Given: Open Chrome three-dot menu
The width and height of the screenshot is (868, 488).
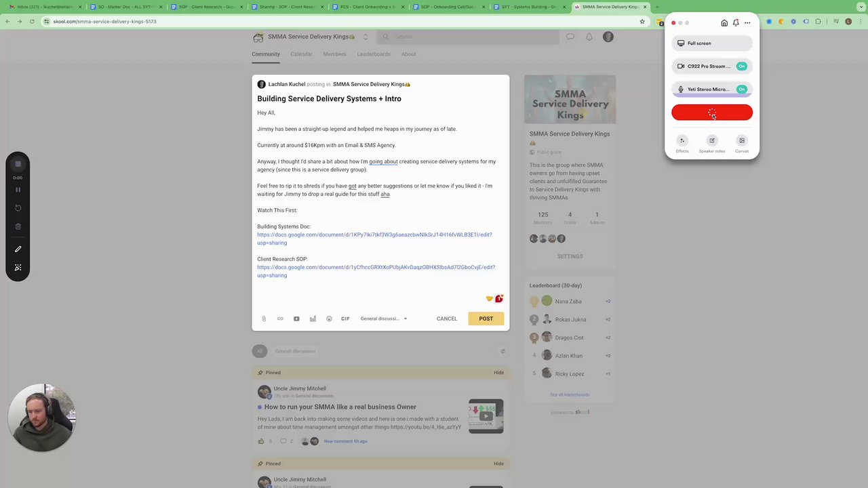Looking at the screenshot, I should (860, 22).
